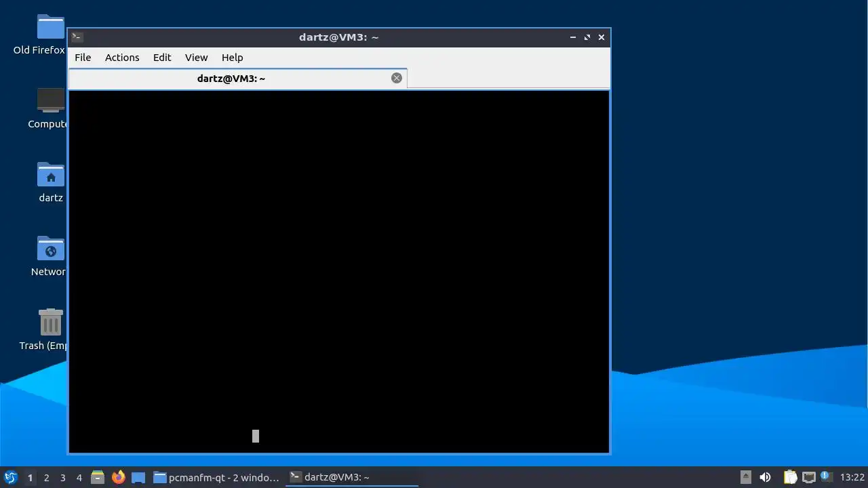Switch to virtual desktop 1
The image size is (868, 488).
[30, 478]
